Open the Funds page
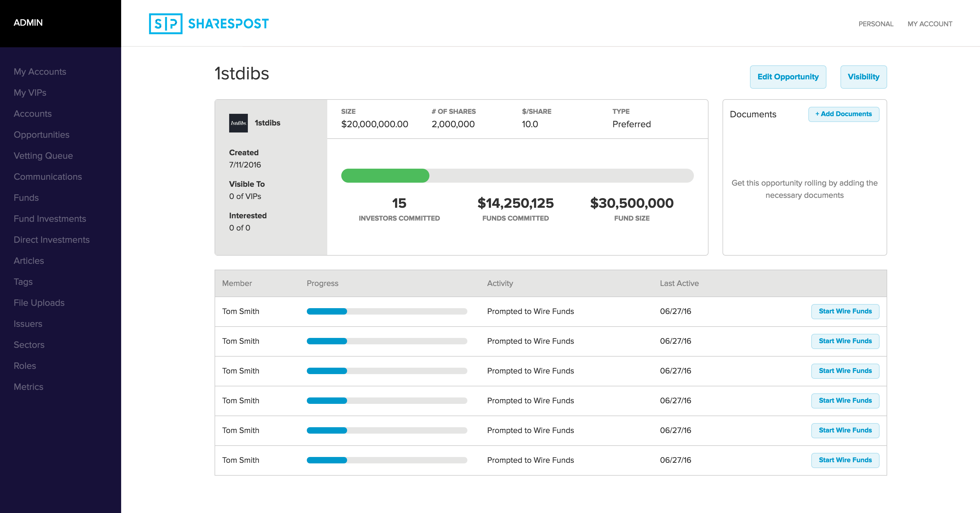Image resolution: width=980 pixels, height=513 pixels. 26,198
